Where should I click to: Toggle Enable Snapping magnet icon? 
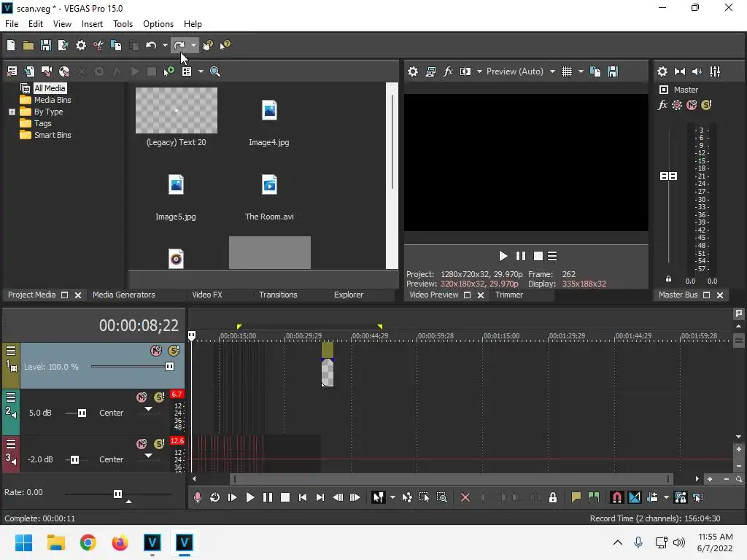pyautogui.click(x=617, y=497)
